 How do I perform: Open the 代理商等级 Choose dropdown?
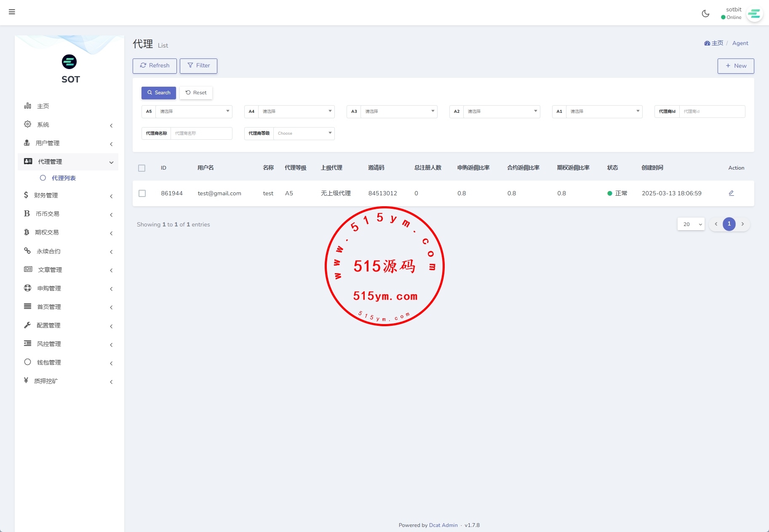point(304,133)
